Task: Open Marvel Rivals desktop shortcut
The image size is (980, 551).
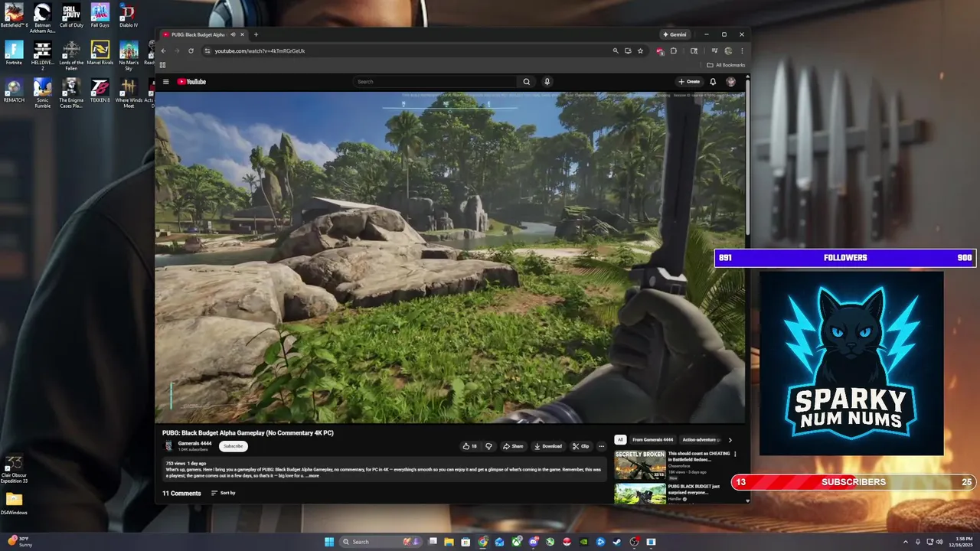Action: point(100,52)
